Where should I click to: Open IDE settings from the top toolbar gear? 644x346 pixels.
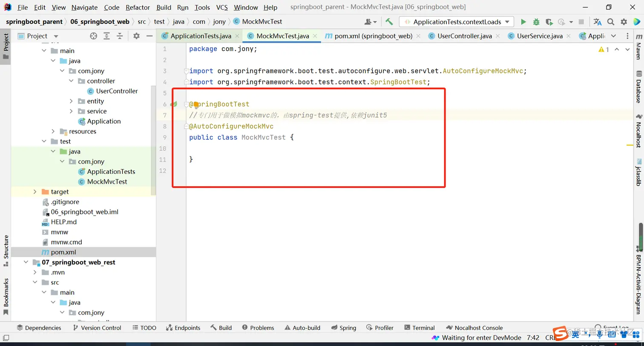click(624, 22)
